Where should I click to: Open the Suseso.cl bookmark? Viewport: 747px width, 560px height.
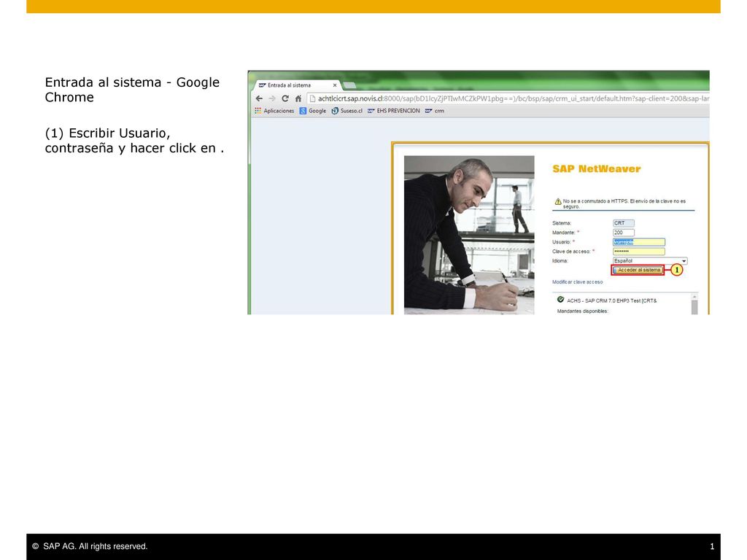click(347, 111)
